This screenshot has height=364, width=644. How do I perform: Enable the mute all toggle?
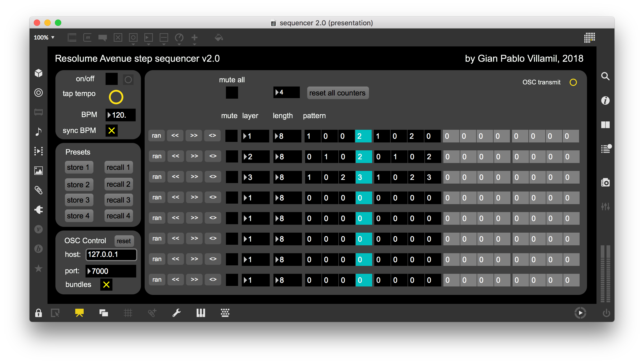(x=232, y=93)
